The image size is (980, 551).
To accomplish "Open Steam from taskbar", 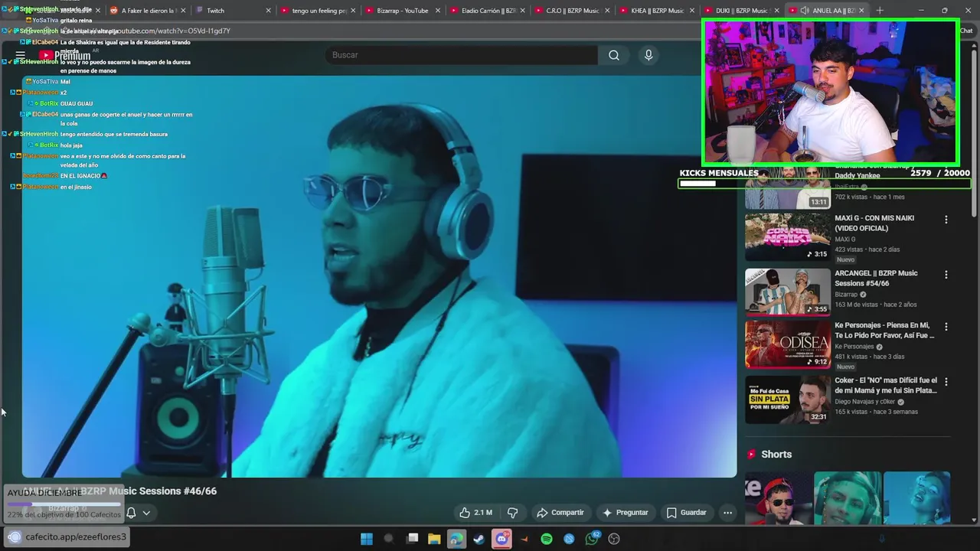I will click(x=479, y=539).
